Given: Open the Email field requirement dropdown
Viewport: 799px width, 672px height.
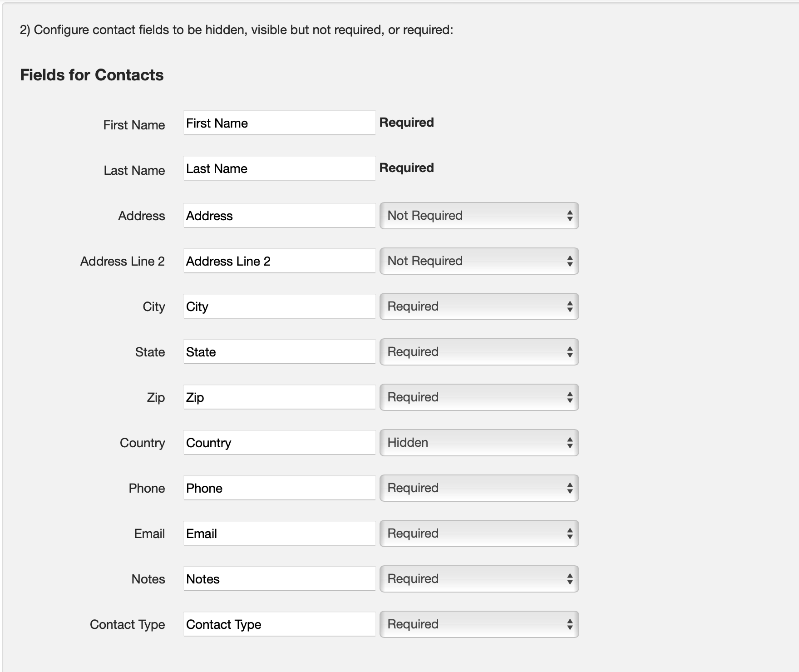Looking at the screenshot, I should point(479,533).
